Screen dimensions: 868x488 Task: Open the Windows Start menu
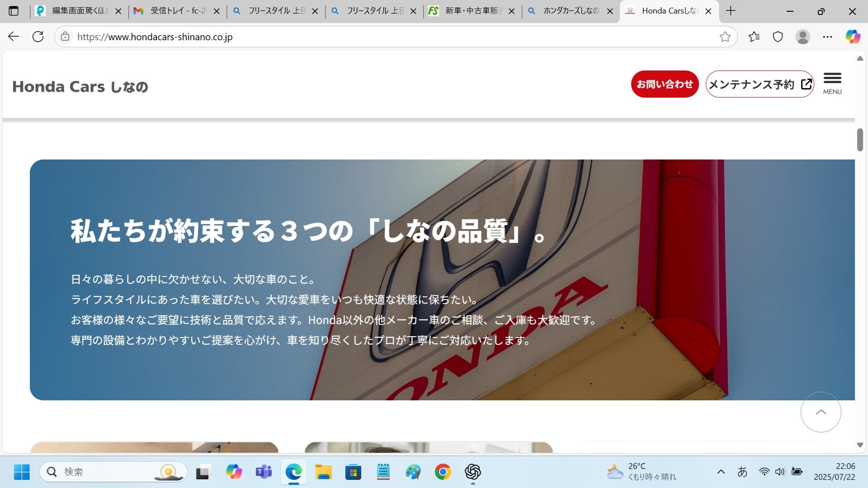pos(22,472)
